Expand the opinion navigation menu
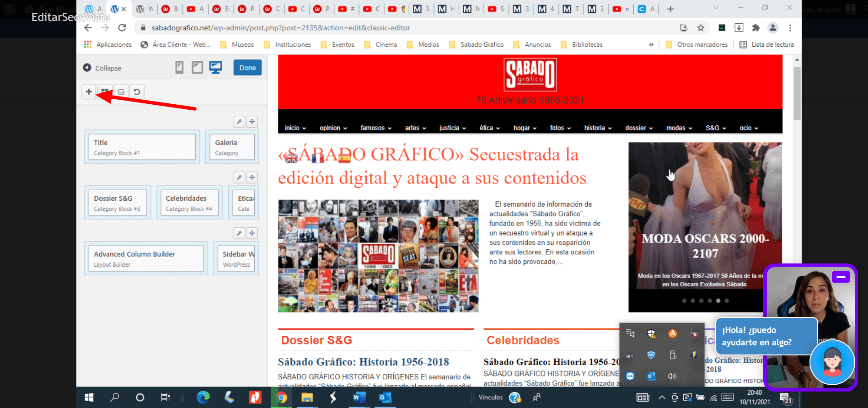Screen dimensions: 868x408 (x=333, y=128)
